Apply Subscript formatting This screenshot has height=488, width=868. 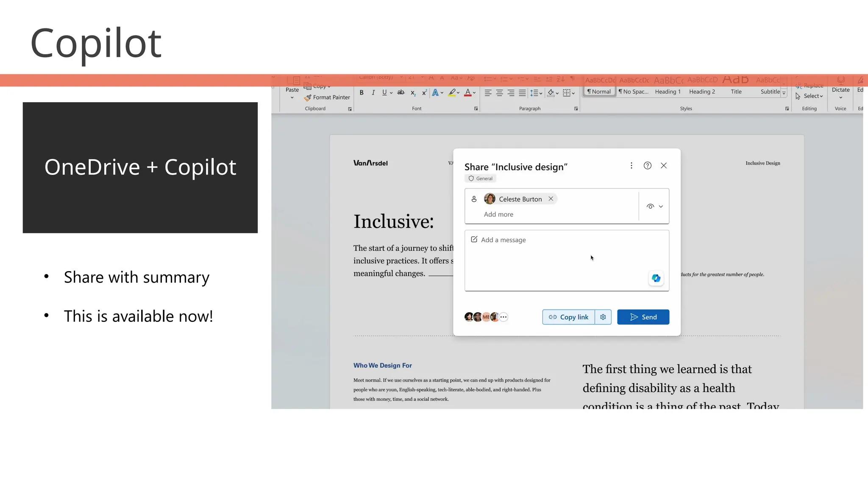point(413,93)
